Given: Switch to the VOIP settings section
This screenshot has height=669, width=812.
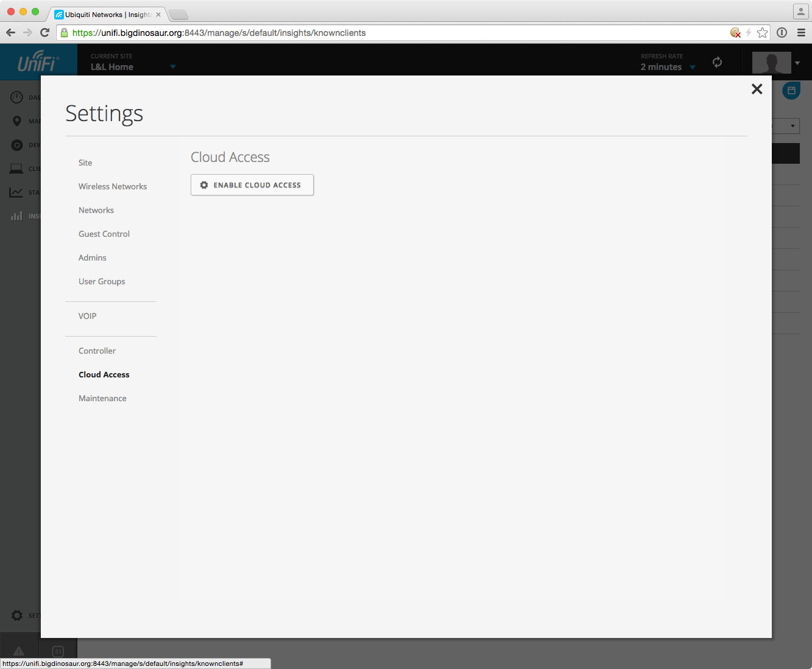Looking at the screenshot, I should [88, 316].
